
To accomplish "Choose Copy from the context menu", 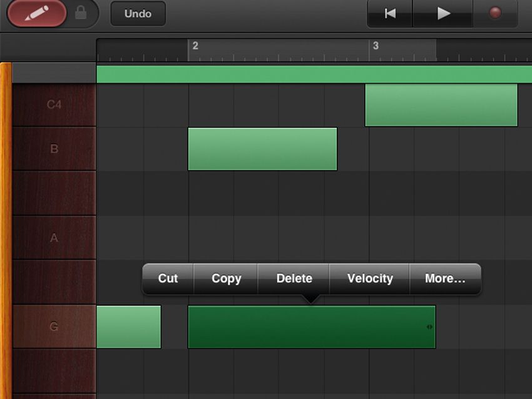I will 225,279.
